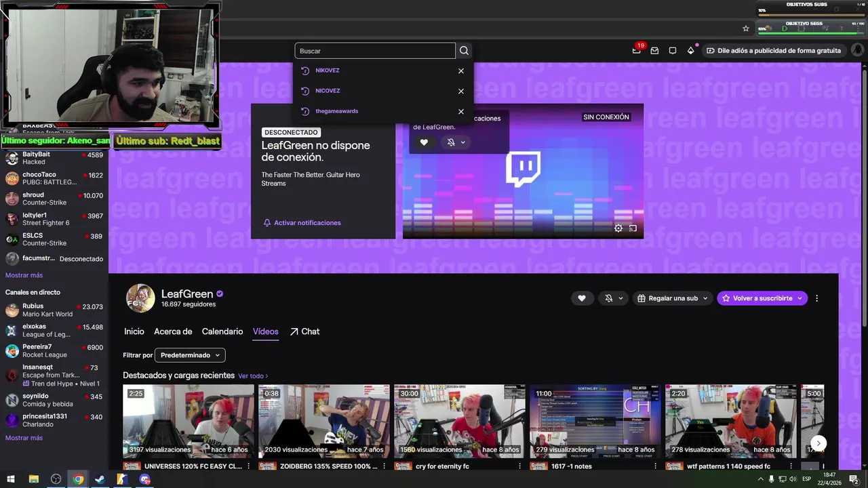Screen dimensions: 868x488
Task: Click inside the Buscar search field
Action: point(375,51)
